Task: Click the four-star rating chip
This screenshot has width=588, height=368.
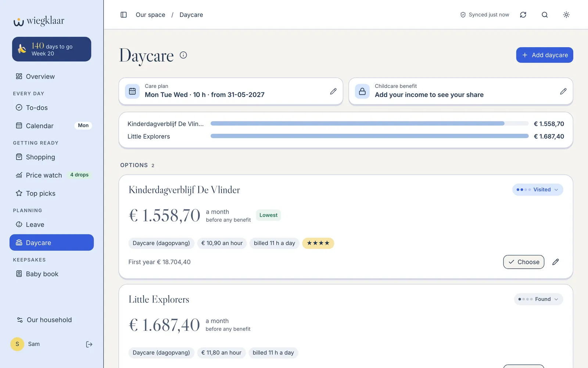Action: coord(318,243)
